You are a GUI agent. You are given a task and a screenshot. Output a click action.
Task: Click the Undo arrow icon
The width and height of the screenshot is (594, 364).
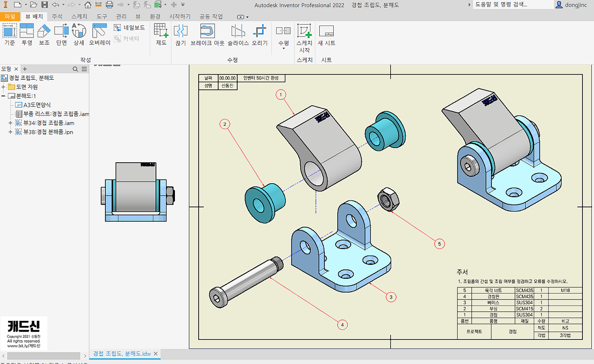(56, 5)
